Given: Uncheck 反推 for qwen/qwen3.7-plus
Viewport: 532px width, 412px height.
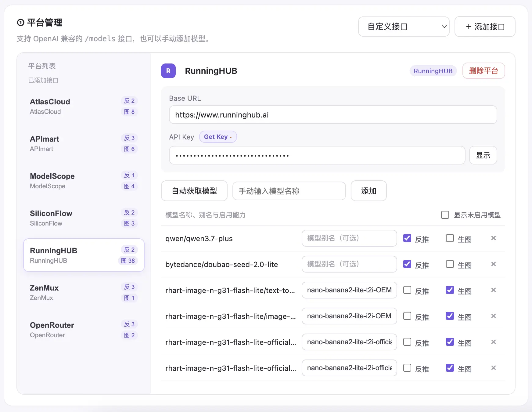Looking at the screenshot, I should point(407,238).
